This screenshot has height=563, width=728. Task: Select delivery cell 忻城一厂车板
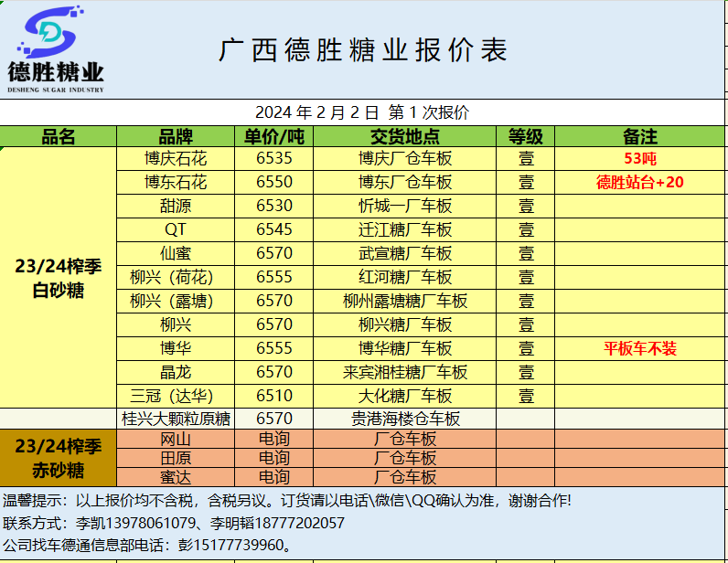[405, 206]
